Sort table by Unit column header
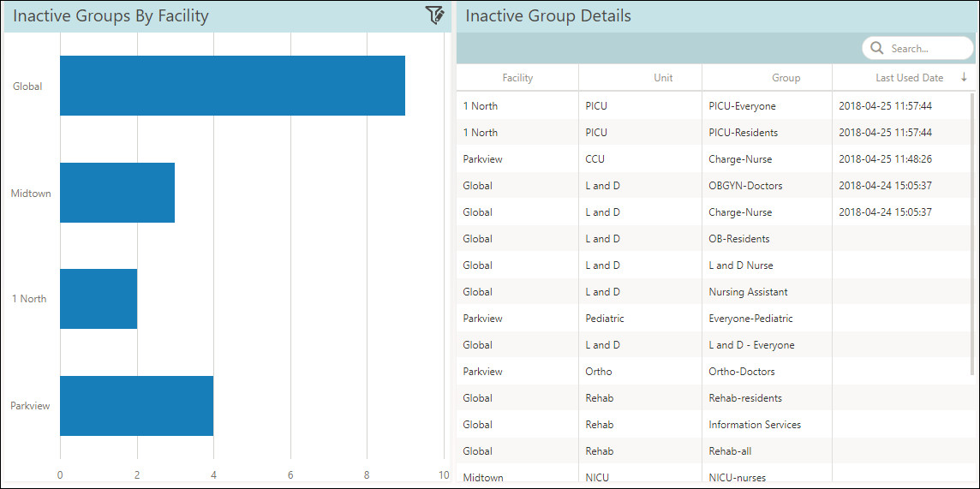Screen dimensions: 980x489 point(641,78)
